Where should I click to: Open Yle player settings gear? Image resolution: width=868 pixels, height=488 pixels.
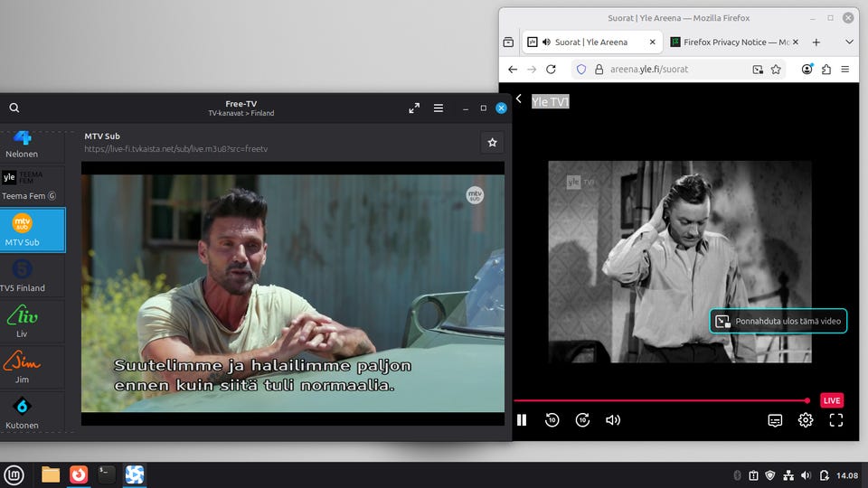coord(806,420)
